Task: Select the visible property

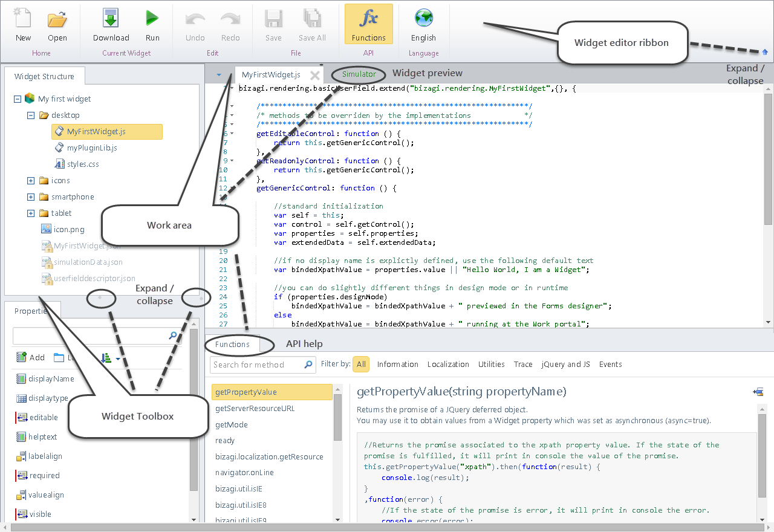Action: tap(41, 514)
